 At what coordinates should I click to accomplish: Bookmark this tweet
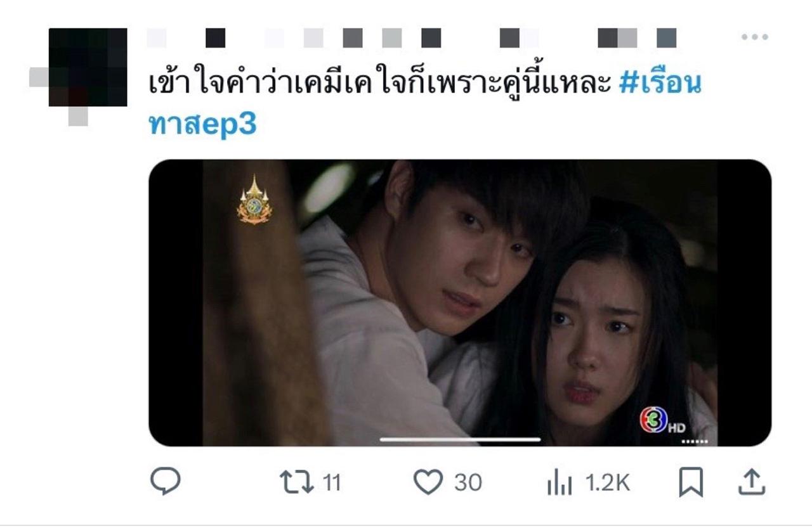pos(691,483)
